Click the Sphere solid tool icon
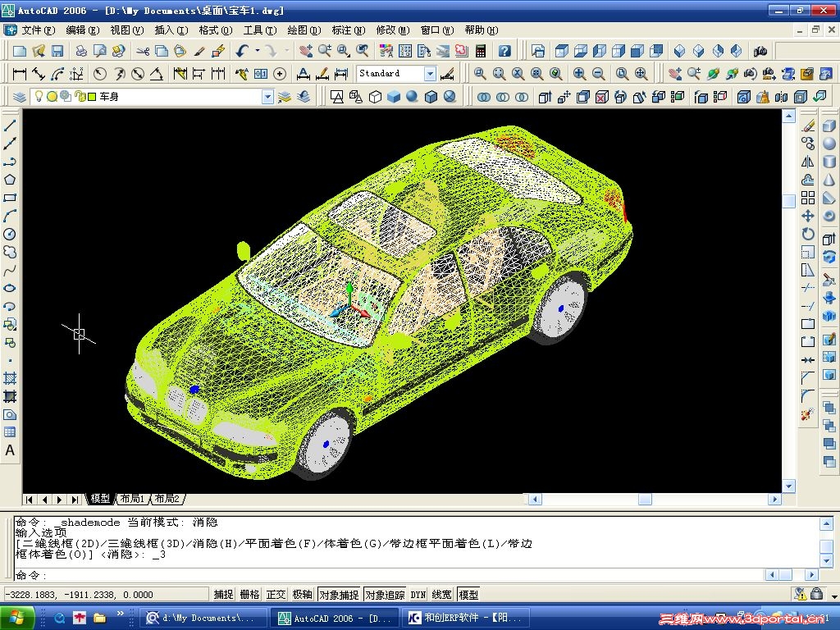Screen dimensions: 840x630 tap(829, 144)
